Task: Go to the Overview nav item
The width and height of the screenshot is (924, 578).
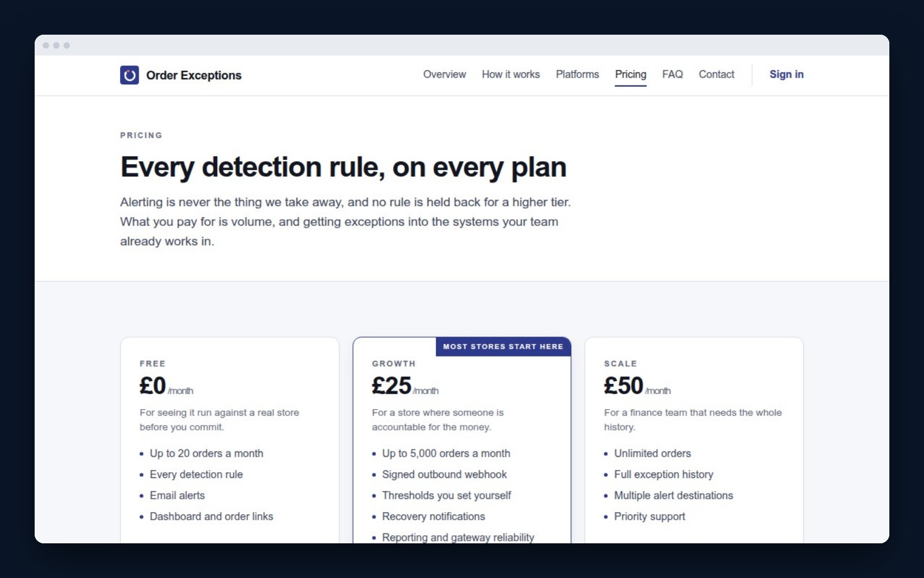Action: coord(444,74)
